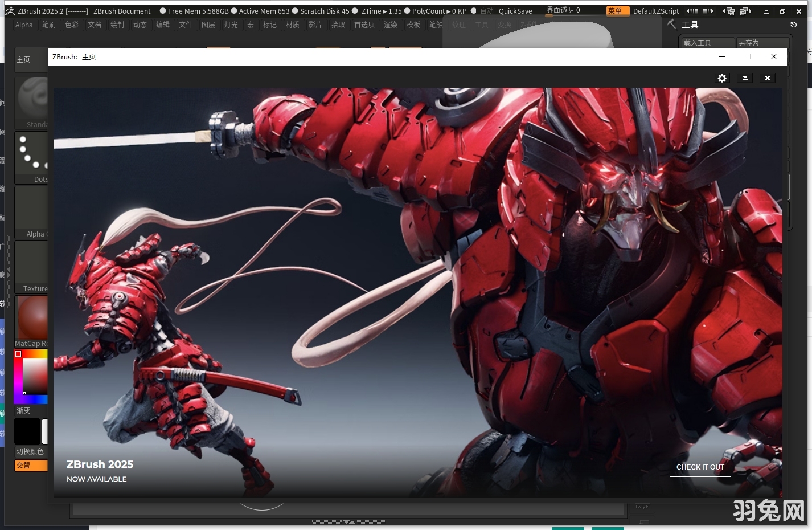Open the 渲染 render menu

(x=391, y=25)
